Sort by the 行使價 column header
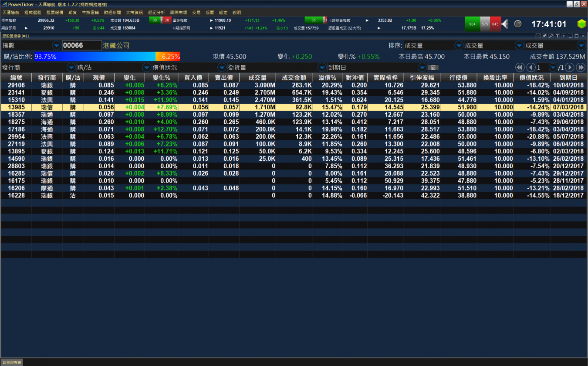The width and height of the screenshot is (588, 366). pos(459,78)
